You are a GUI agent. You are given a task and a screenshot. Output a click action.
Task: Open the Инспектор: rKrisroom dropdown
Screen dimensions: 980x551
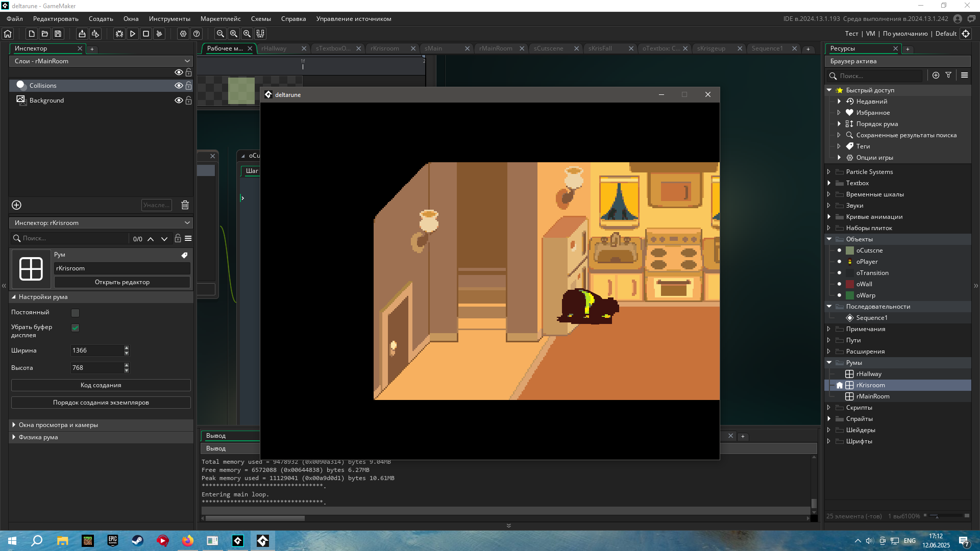[x=101, y=223]
